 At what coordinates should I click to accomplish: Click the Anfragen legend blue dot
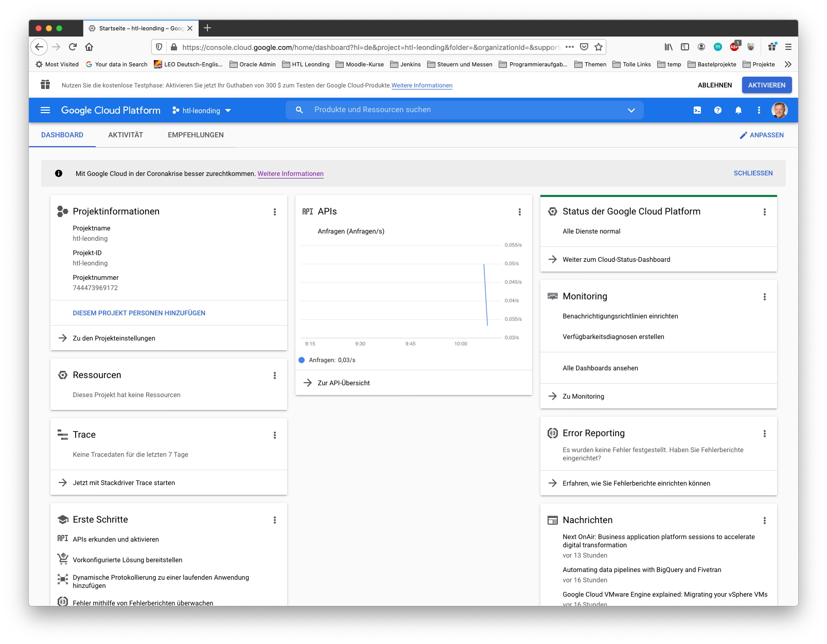(x=302, y=360)
